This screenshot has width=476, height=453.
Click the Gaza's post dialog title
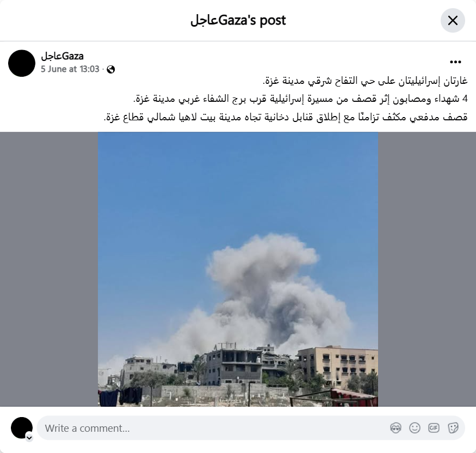238,20
